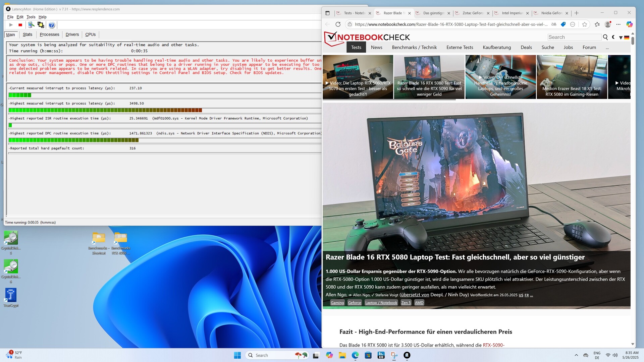Toggle dark mode moon icon on Notebookcheck
Image resolution: width=644 pixels, height=362 pixels.
point(613,37)
